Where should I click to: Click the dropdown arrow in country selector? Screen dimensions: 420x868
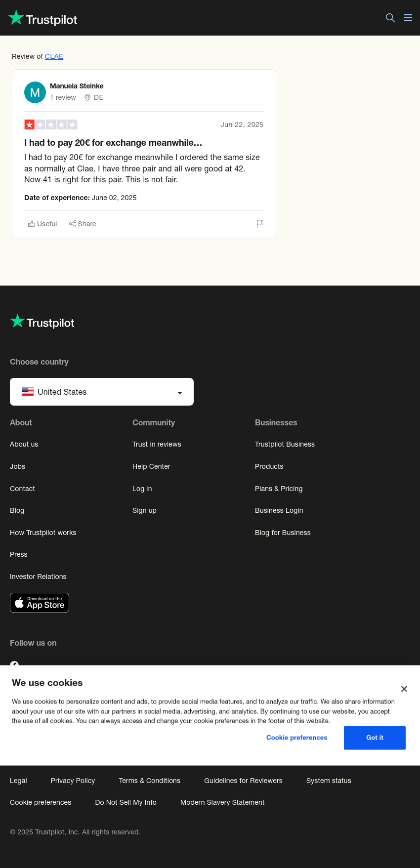click(x=180, y=393)
